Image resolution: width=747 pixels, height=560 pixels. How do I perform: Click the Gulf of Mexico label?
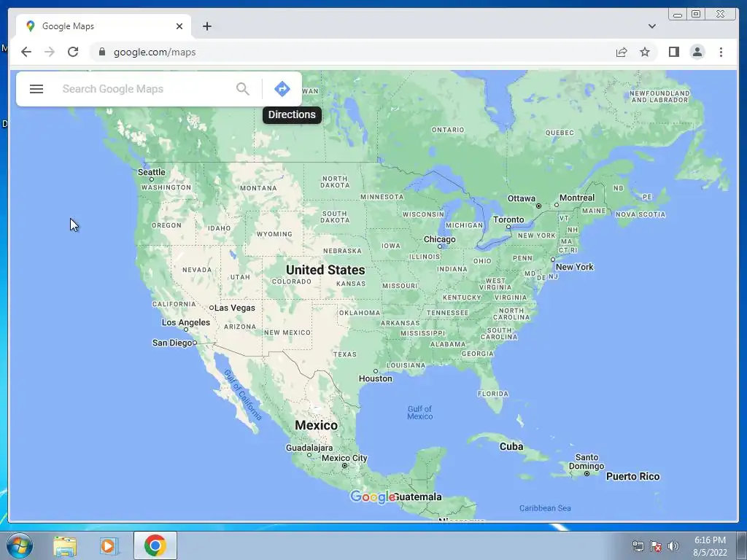coord(419,413)
